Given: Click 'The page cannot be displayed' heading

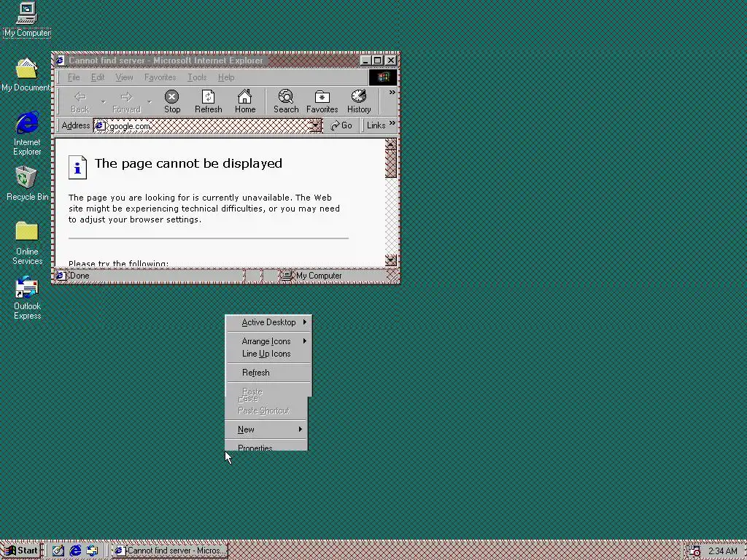Looking at the screenshot, I should [189, 163].
